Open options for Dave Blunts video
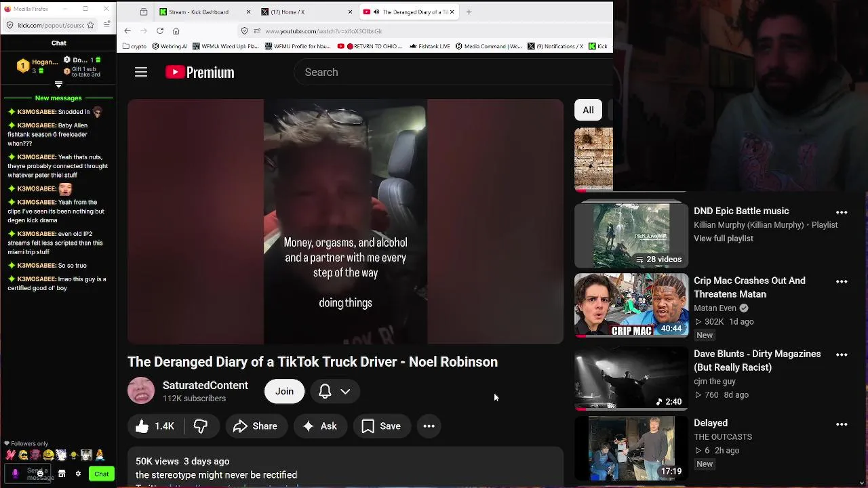 point(842,354)
